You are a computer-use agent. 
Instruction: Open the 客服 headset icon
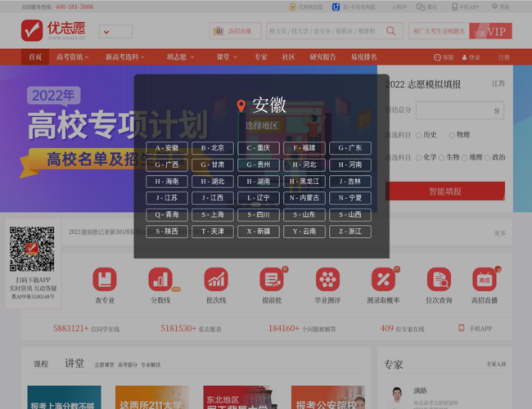pos(437,57)
